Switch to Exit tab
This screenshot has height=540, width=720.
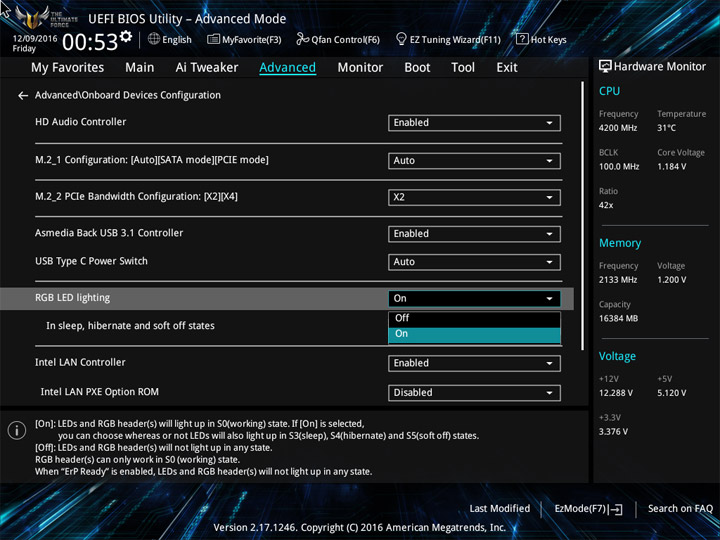coord(506,68)
